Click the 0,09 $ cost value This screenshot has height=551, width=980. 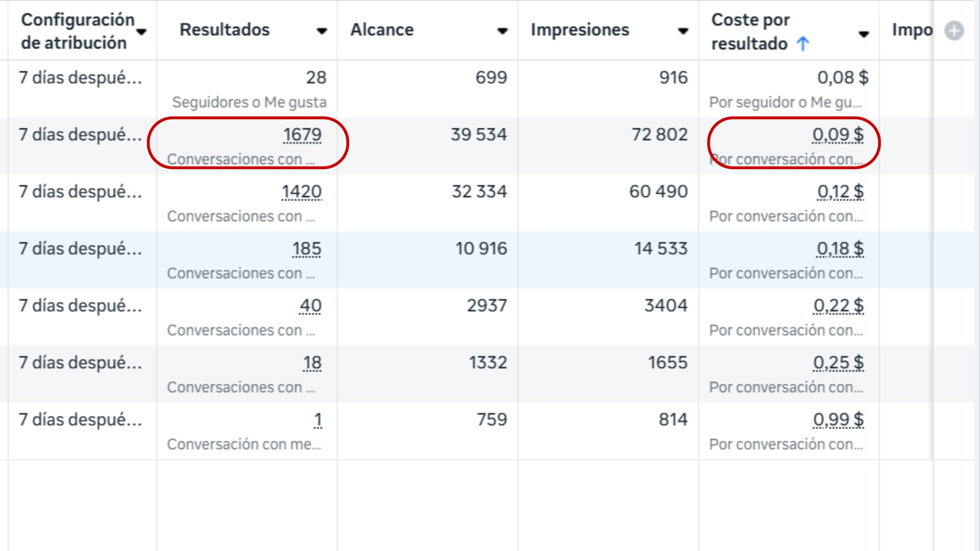[838, 135]
